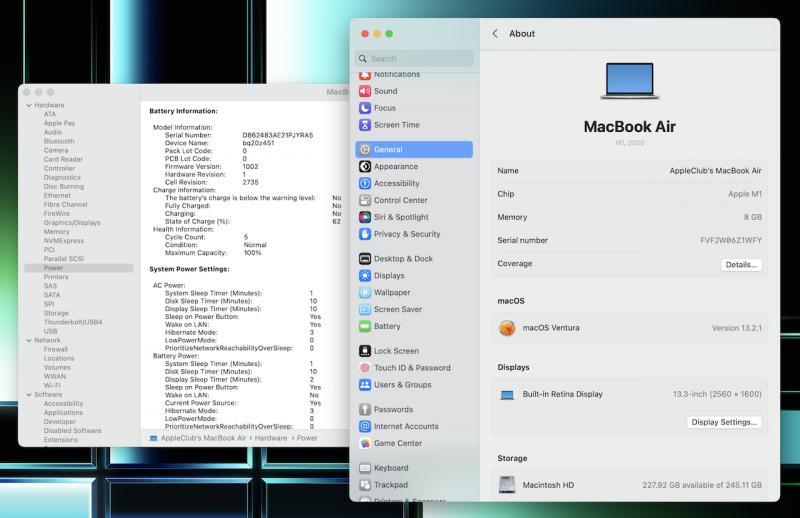This screenshot has height=518, width=800.
Task: Open Coverage Details button
Action: [x=741, y=264]
